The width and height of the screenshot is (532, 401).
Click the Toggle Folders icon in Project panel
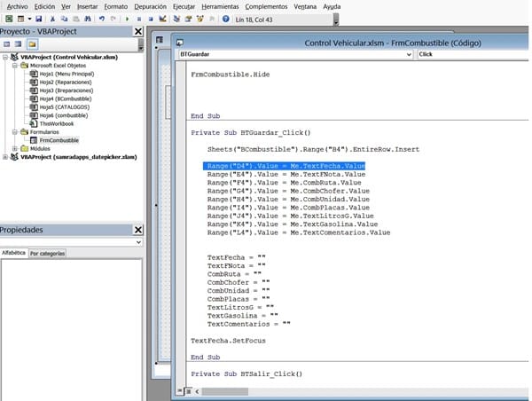point(32,43)
